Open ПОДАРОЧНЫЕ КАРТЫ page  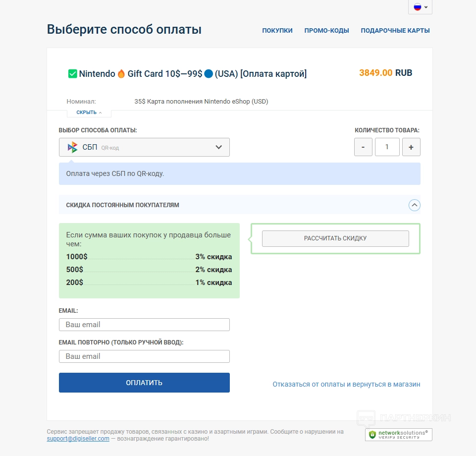pos(395,31)
